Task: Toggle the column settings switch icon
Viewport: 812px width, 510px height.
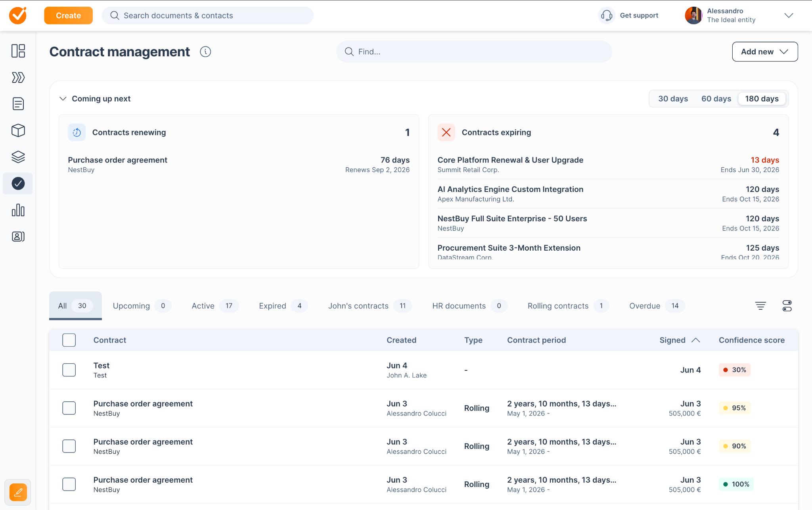Action: pos(787,306)
